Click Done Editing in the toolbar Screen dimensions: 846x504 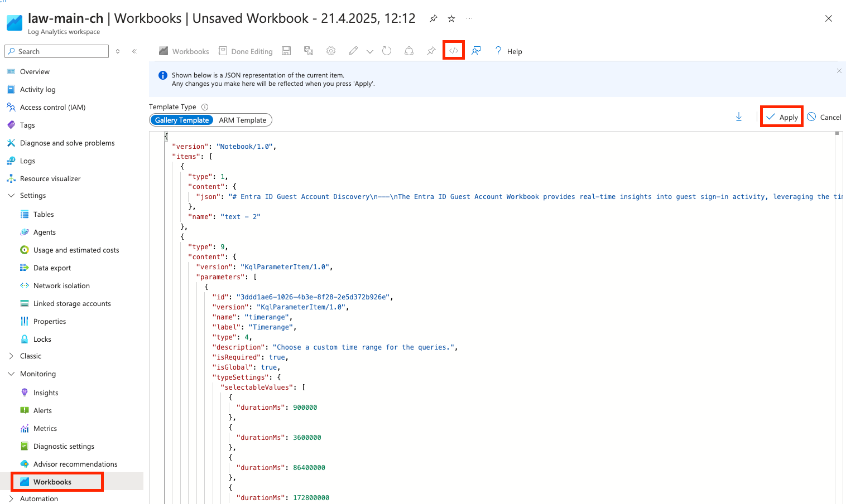[246, 51]
